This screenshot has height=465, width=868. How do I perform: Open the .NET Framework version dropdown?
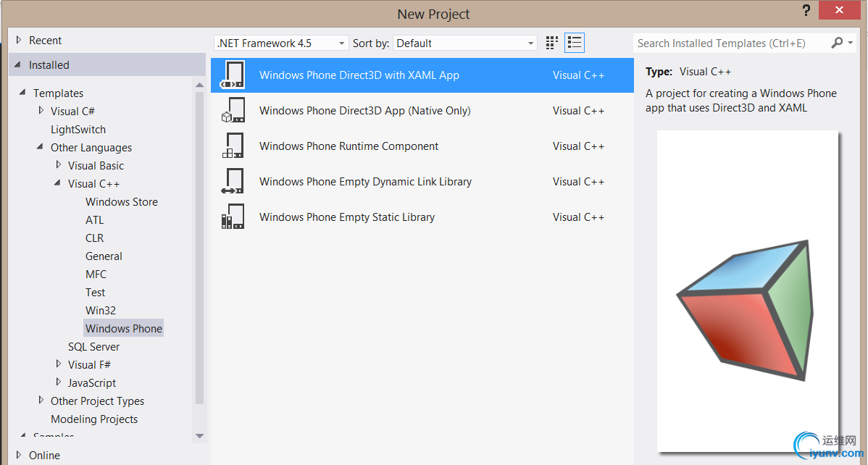point(281,43)
